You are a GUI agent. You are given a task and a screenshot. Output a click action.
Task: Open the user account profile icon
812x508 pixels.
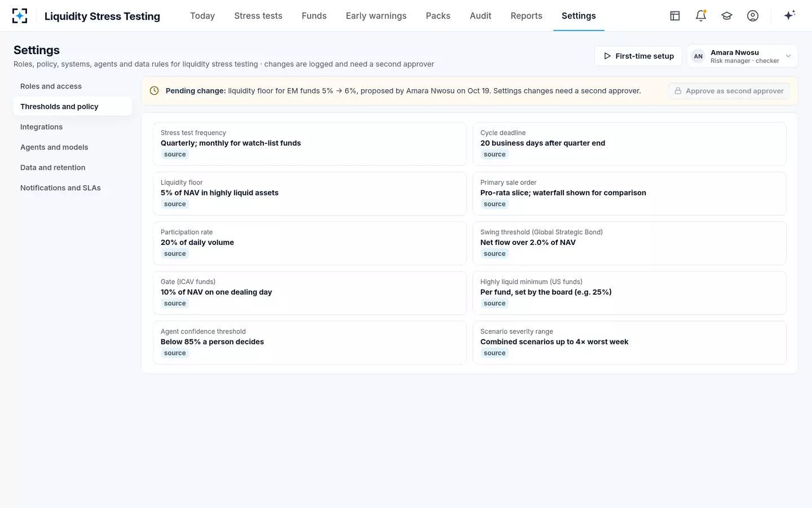753,16
